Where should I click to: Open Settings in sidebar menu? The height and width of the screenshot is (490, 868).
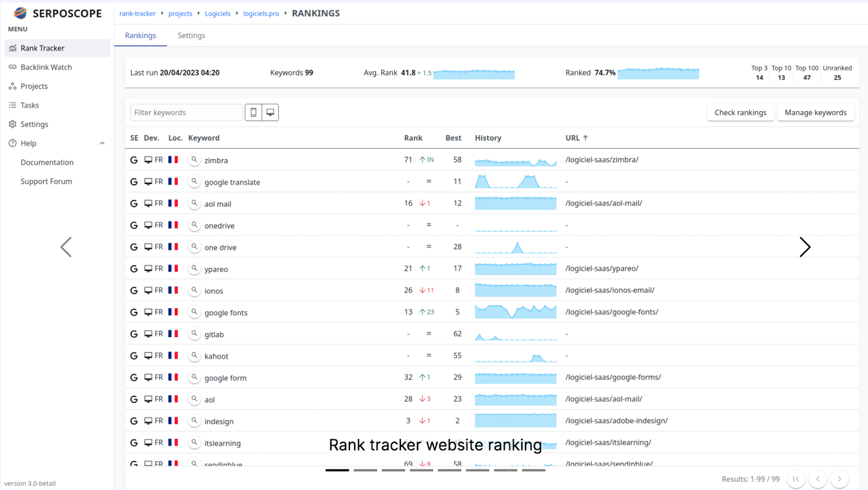(57, 124)
